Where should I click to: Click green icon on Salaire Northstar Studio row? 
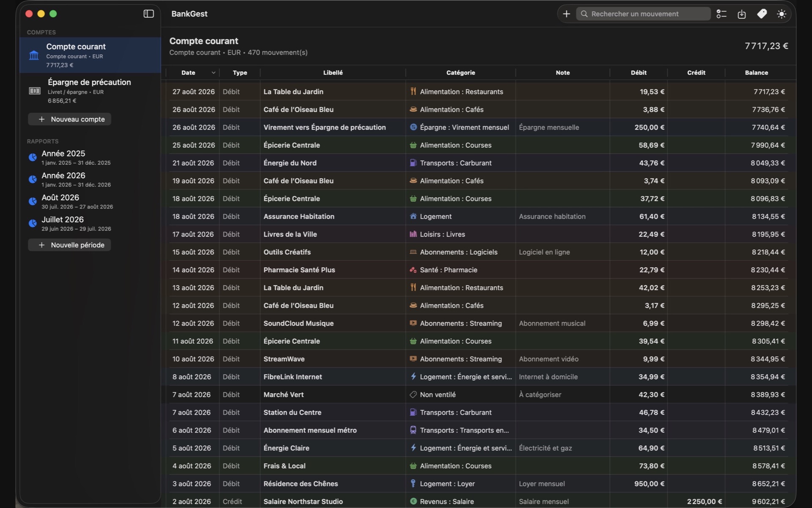tap(413, 501)
